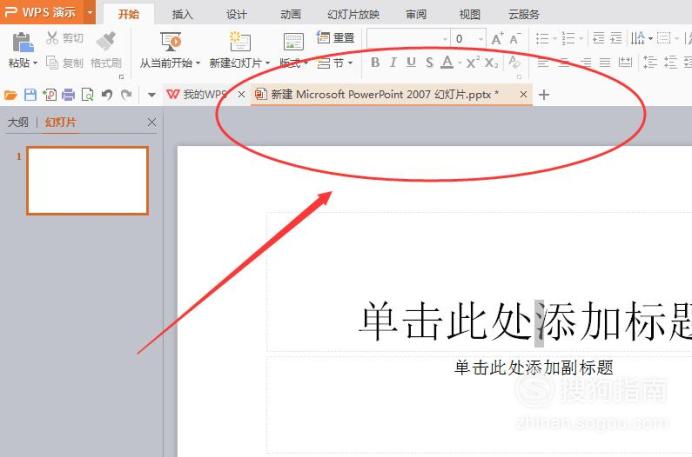Toggle subscript formatting
Screen dimensions: 692x457
(x=491, y=63)
